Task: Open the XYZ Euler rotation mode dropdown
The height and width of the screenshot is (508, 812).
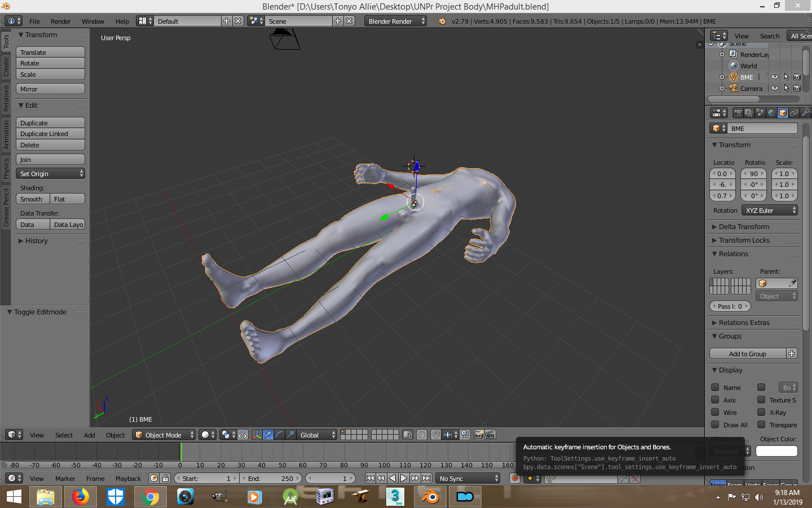Action: click(x=770, y=211)
